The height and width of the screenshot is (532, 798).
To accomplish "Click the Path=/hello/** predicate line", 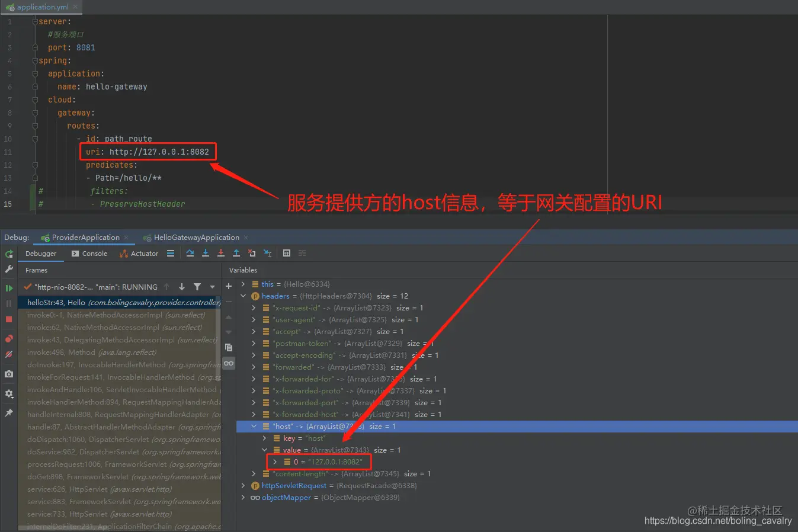I will coord(124,178).
